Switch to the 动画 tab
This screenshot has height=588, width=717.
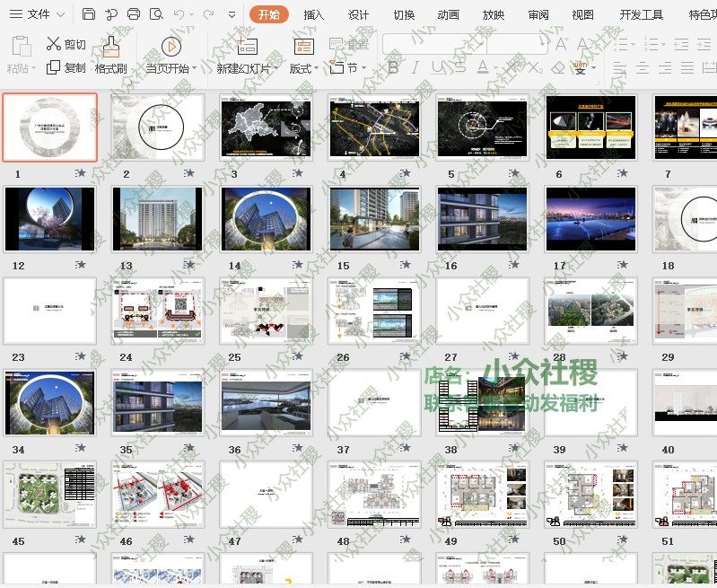pos(448,14)
